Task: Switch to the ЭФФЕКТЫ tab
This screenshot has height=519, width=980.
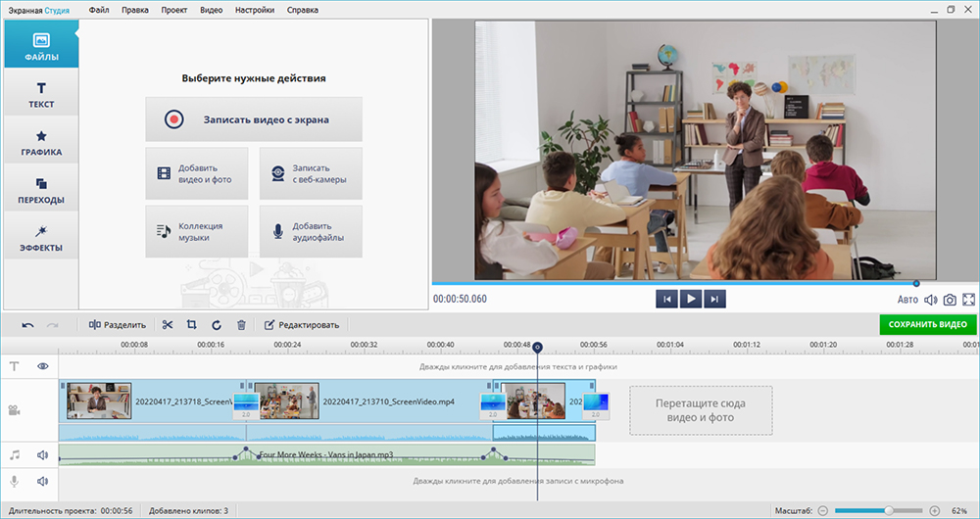Action: [x=41, y=237]
